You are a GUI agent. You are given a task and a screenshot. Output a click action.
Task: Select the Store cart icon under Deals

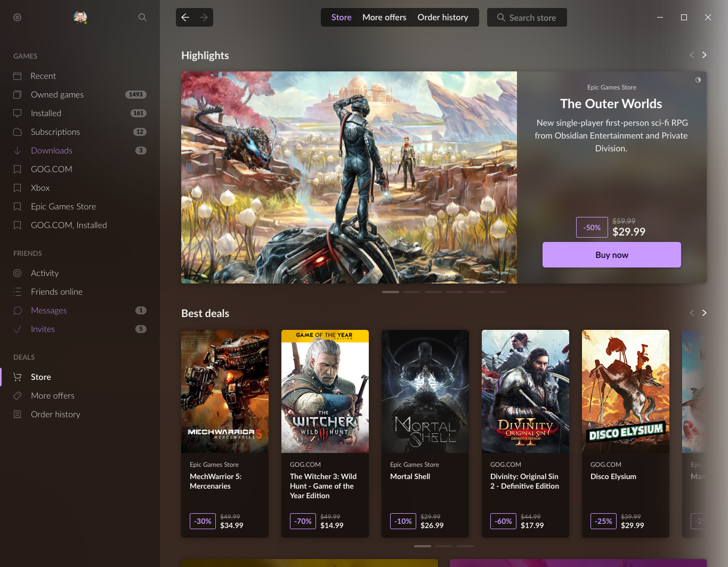coord(17,377)
